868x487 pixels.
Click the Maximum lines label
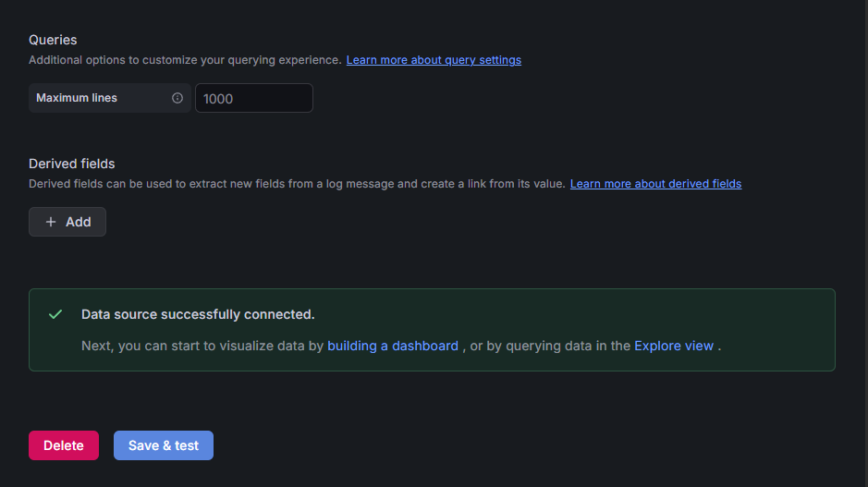coord(77,98)
